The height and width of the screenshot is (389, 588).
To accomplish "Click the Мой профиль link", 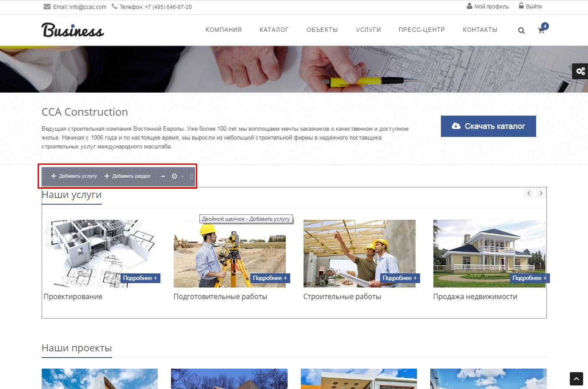I will pyautogui.click(x=491, y=7).
